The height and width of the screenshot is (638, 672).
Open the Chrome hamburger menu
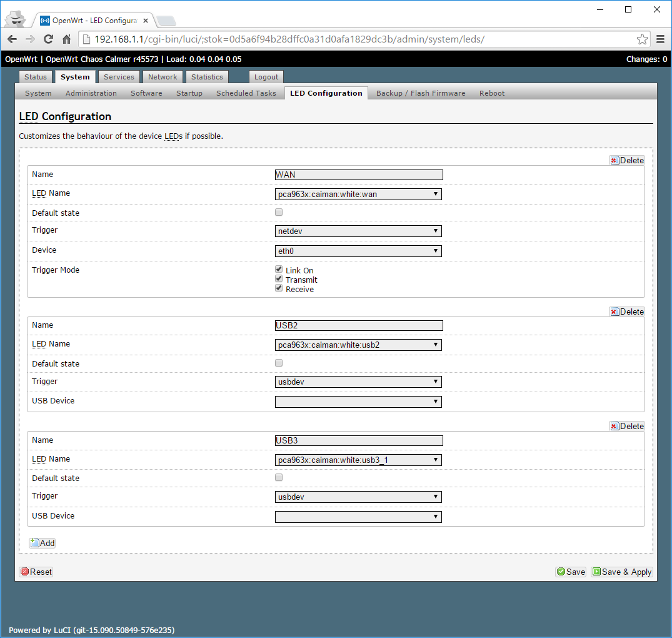click(x=660, y=39)
